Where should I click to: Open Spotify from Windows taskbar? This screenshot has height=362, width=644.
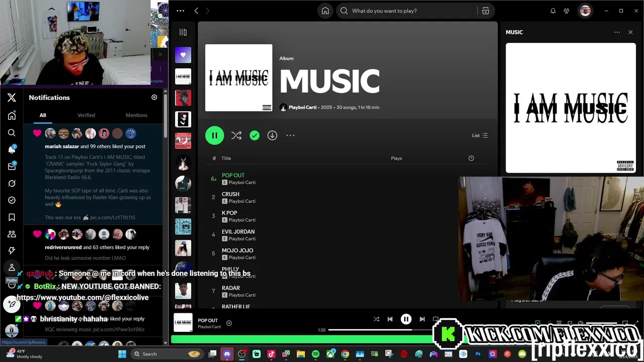click(315, 354)
